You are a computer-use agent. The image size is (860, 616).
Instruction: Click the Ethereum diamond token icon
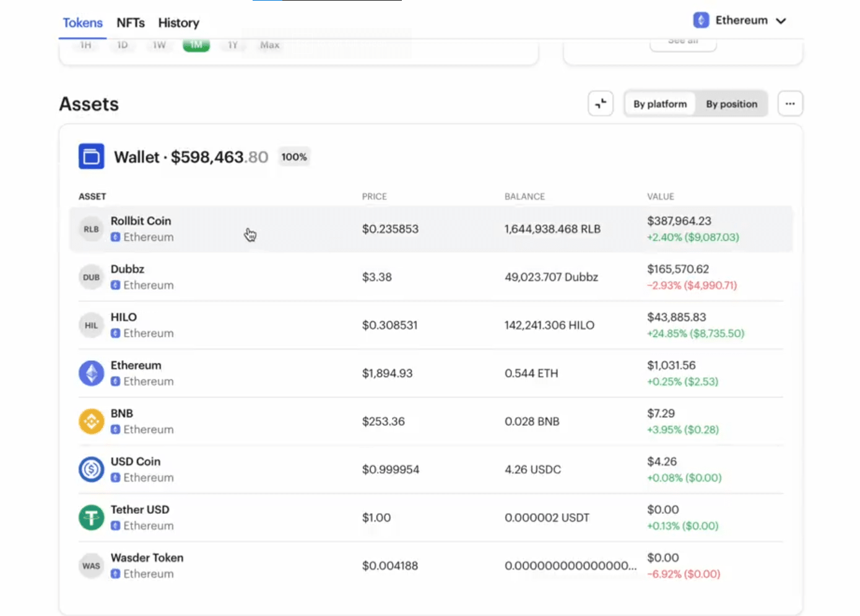pos(92,373)
